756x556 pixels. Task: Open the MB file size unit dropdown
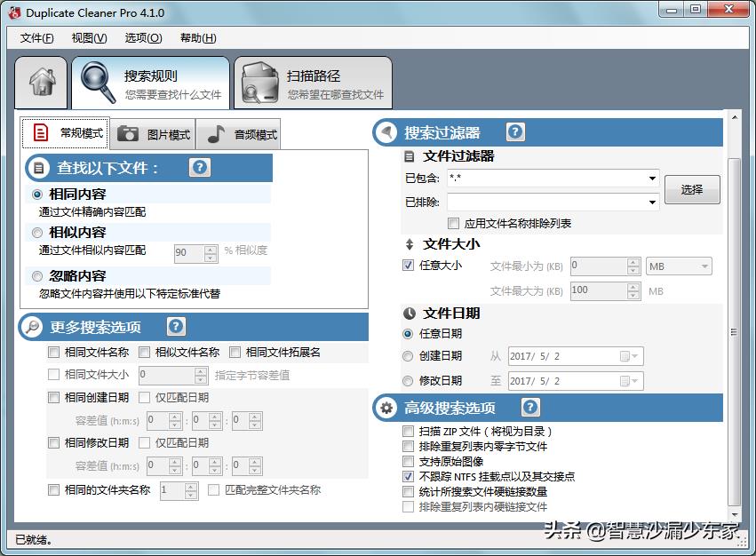pos(679,266)
